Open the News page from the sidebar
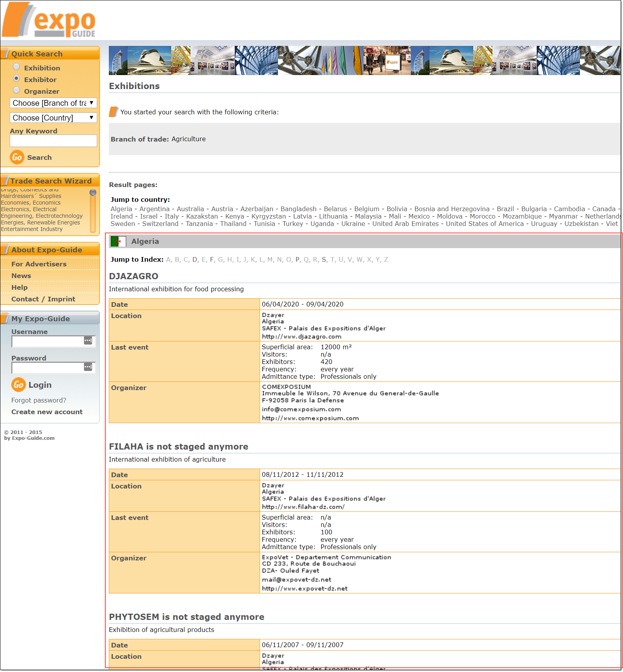Viewport: 623px width, 672px height. (21, 275)
